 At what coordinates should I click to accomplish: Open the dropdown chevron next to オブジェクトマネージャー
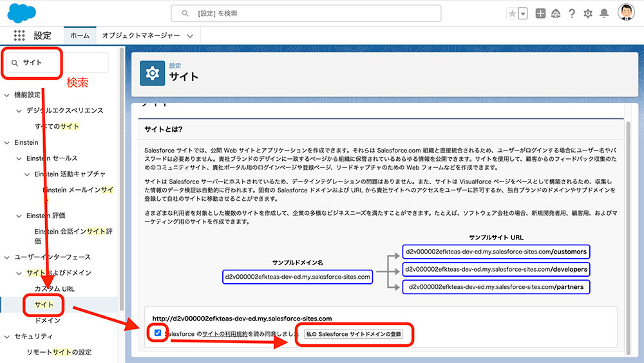coord(190,36)
